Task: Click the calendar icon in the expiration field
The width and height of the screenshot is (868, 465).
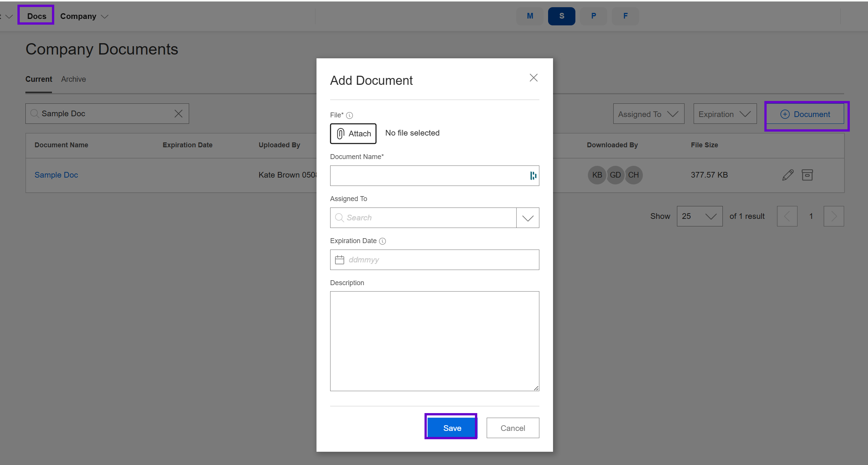Action: click(340, 260)
